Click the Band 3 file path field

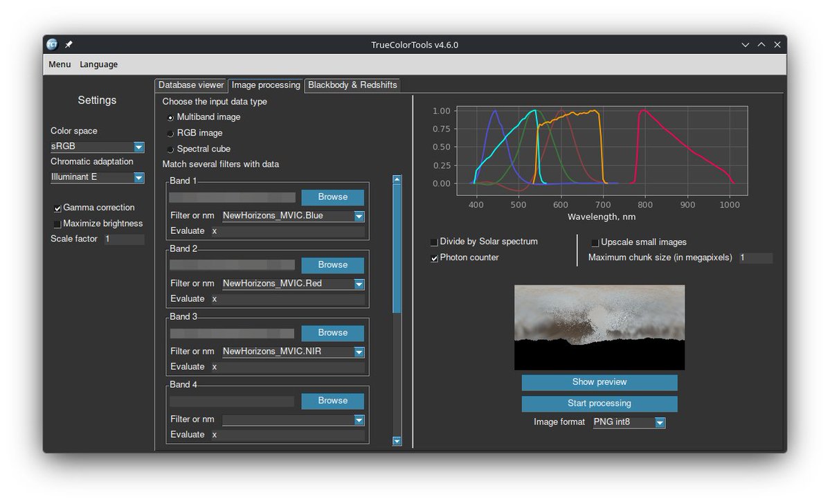[x=232, y=333]
